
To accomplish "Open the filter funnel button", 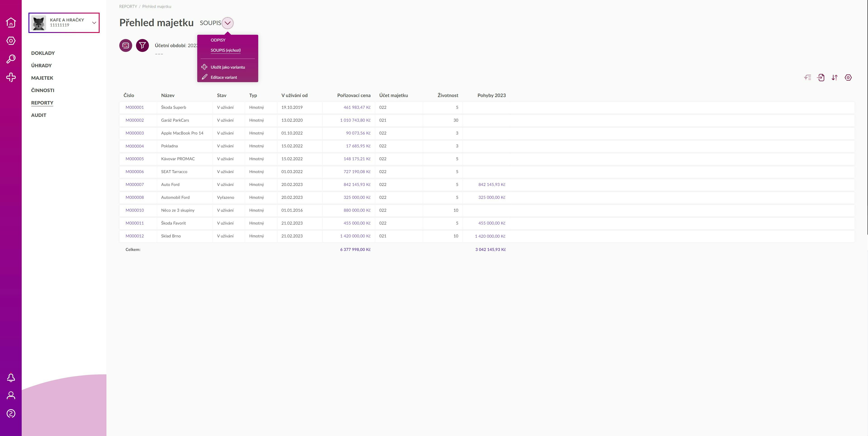I will point(142,45).
